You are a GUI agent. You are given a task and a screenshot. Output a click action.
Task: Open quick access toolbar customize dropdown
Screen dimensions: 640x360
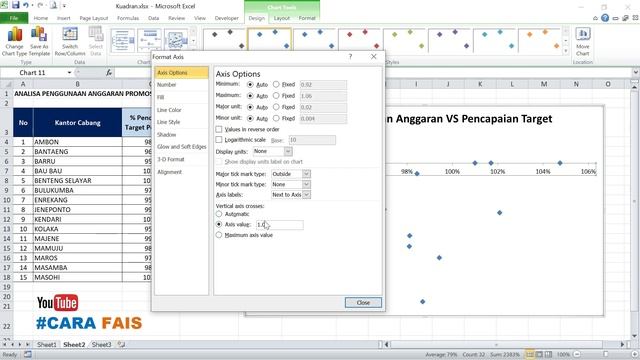[x=64, y=6]
